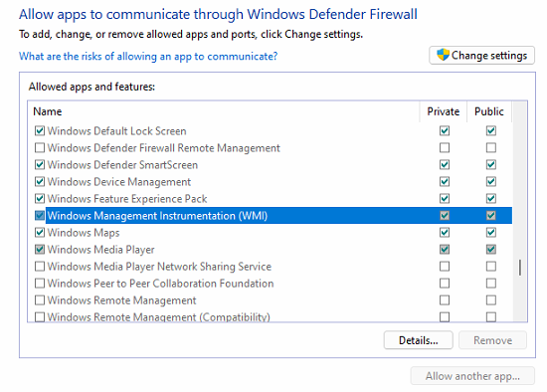Viewport: 547px width, 392px height.
Task: Select Windows Peer to Peer Collaboration Foundation text
Action: pos(160,284)
